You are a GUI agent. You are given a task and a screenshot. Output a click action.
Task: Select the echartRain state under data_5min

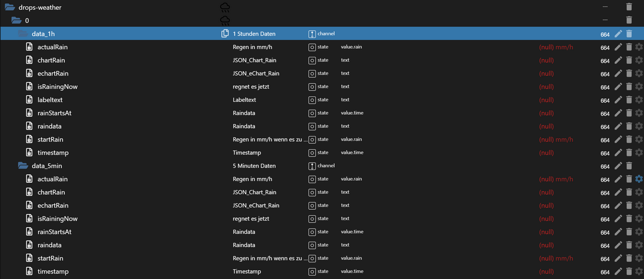click(x=53, y=205)
